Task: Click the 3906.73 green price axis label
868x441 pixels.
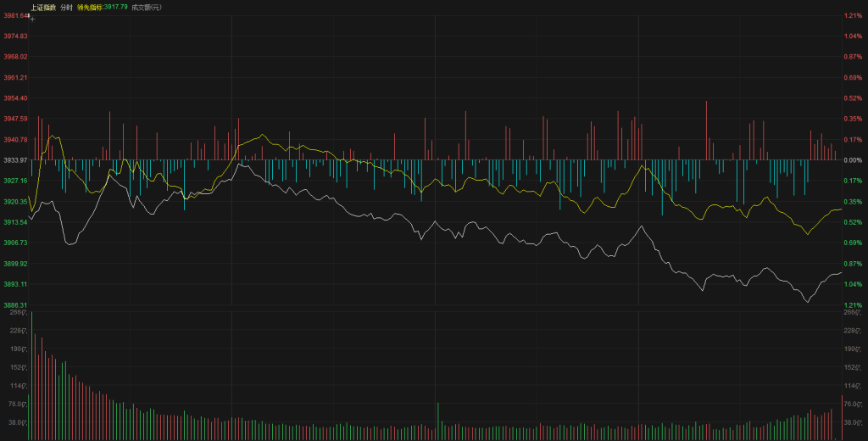Action: click(14, 243)
